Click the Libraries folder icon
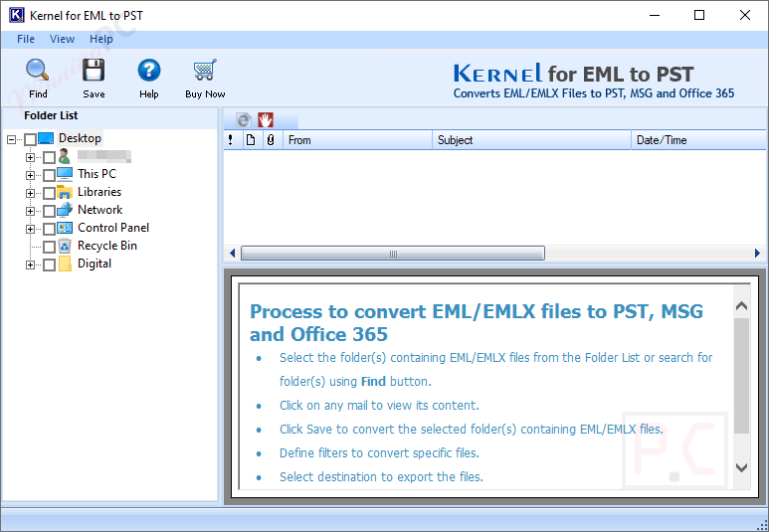Viewport: 769px width, 532px height. 65,192
